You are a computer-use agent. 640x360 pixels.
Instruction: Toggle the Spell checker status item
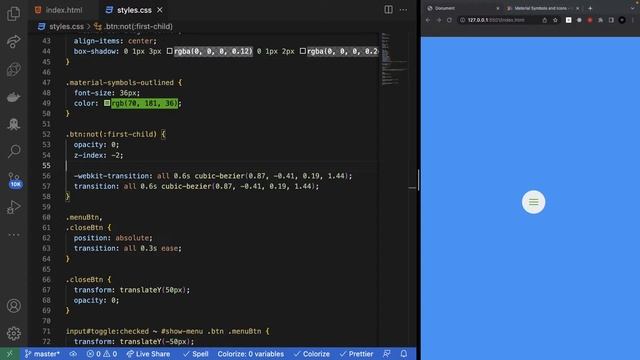[196, 354]
